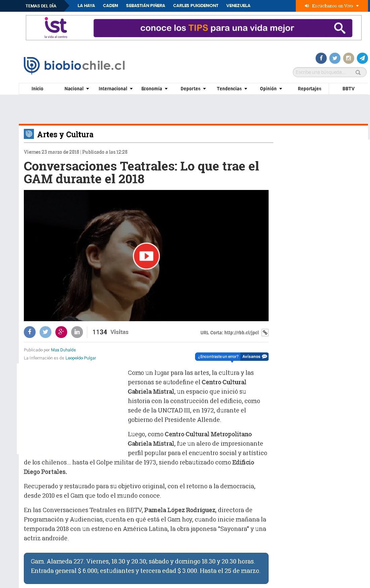Open Carles Puigdemont topic link
This screenshot has height=588, width=370.
tap(196, 6)
